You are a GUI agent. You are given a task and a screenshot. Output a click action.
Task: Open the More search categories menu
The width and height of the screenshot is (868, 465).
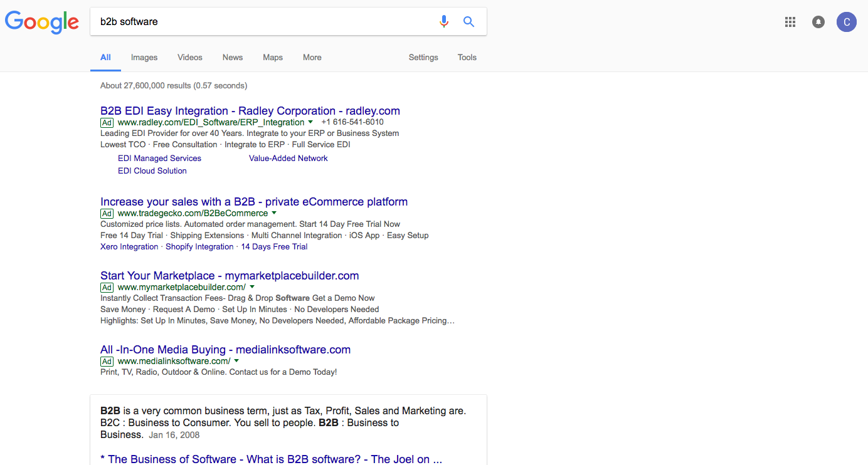click(312, 57)
